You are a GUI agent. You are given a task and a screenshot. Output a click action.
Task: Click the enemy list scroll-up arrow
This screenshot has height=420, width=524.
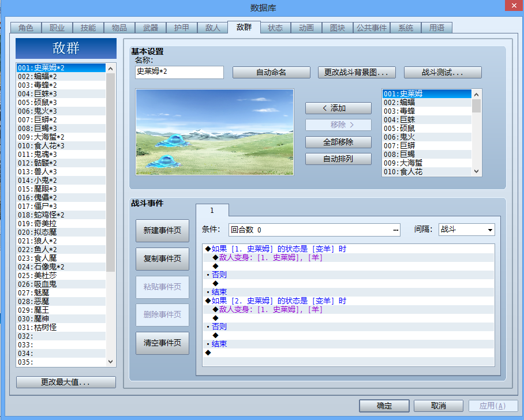pyautogui.click(x=477, y=95)
